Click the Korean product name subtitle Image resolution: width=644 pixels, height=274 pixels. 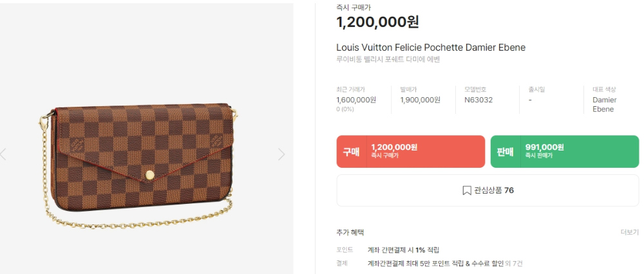coord(388,59)
